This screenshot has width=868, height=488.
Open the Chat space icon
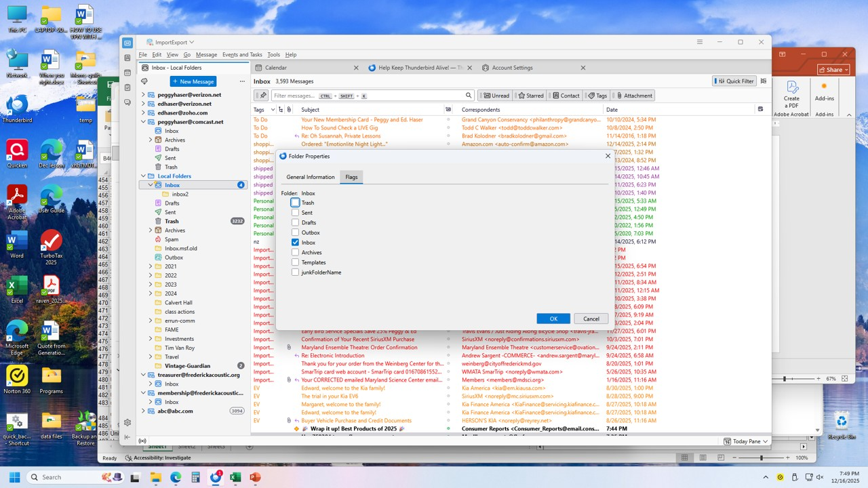pyautogui.click(x=127, y=102)
